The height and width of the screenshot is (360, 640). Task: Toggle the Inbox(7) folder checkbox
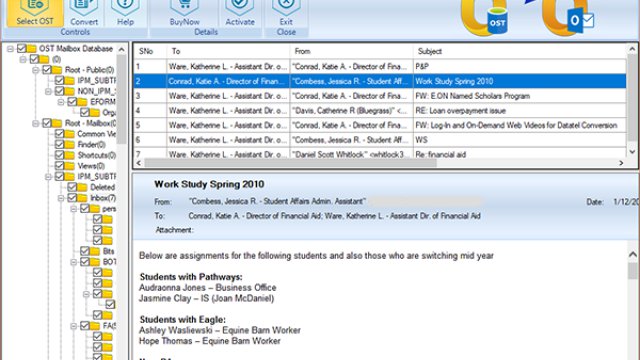72,198
